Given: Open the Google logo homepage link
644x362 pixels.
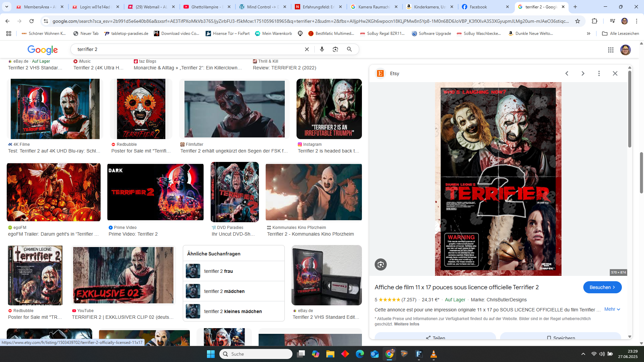Looking at the screenshot, I should click(43, 50).
